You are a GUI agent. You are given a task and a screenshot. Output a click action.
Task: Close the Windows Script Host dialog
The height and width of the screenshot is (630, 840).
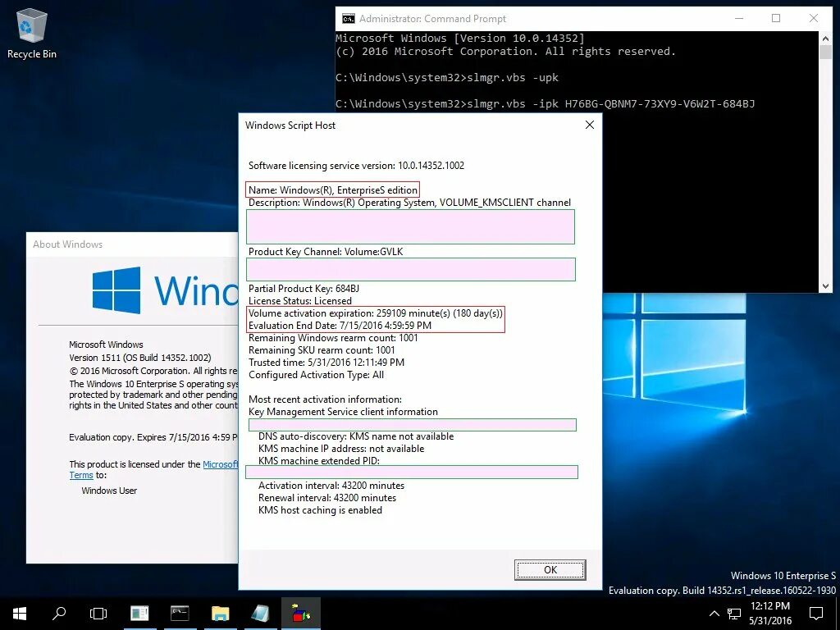pyautogui.click(x=590, y=125)
